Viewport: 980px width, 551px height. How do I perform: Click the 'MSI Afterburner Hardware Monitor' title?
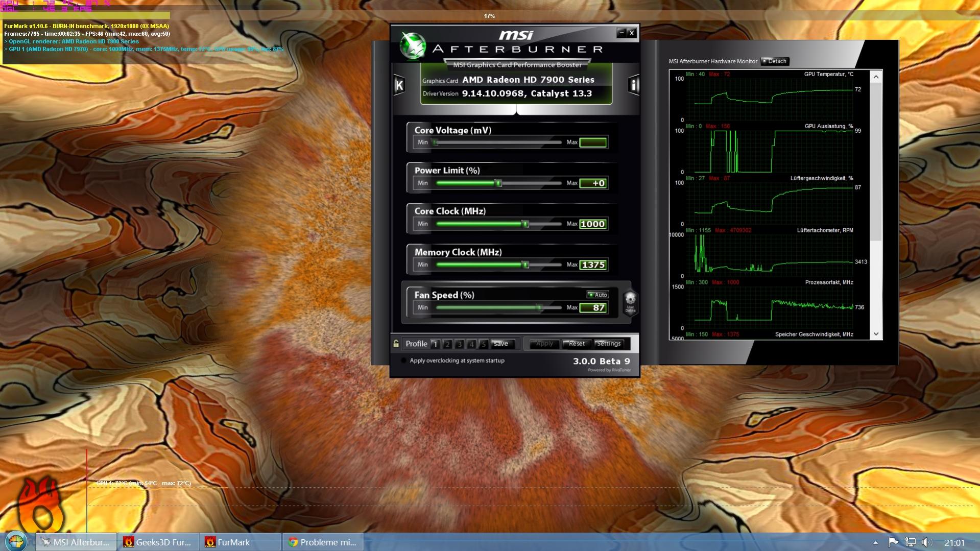(713, 61)
